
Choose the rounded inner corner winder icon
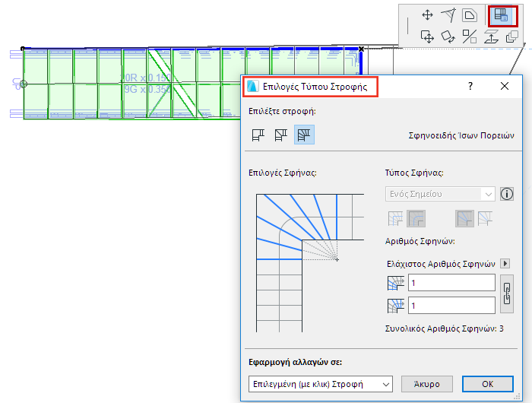click(416, 218)
